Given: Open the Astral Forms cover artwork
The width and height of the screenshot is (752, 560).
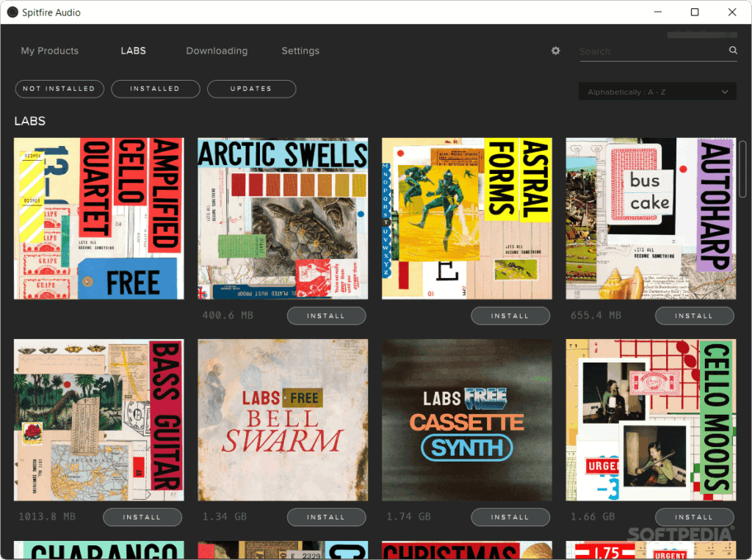Looking at the screenshot, I should pyautogui.click(x=466, y=219).
